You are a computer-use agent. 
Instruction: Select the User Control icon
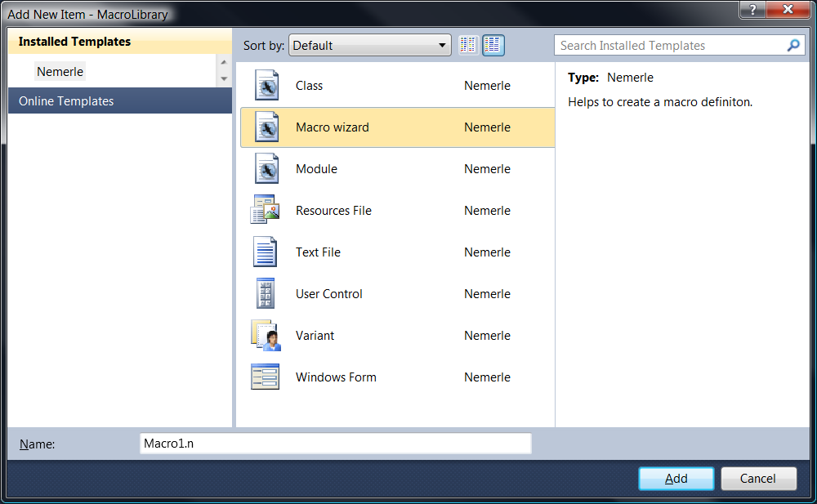pyautogui.click(x=266, y=294)
